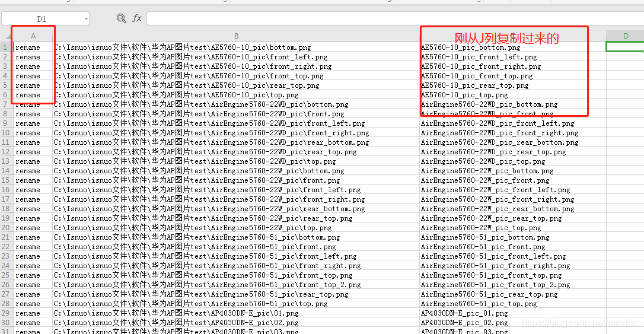Select path cell ending AirEngine5760-51_pic\top.png

click(236, 304)
